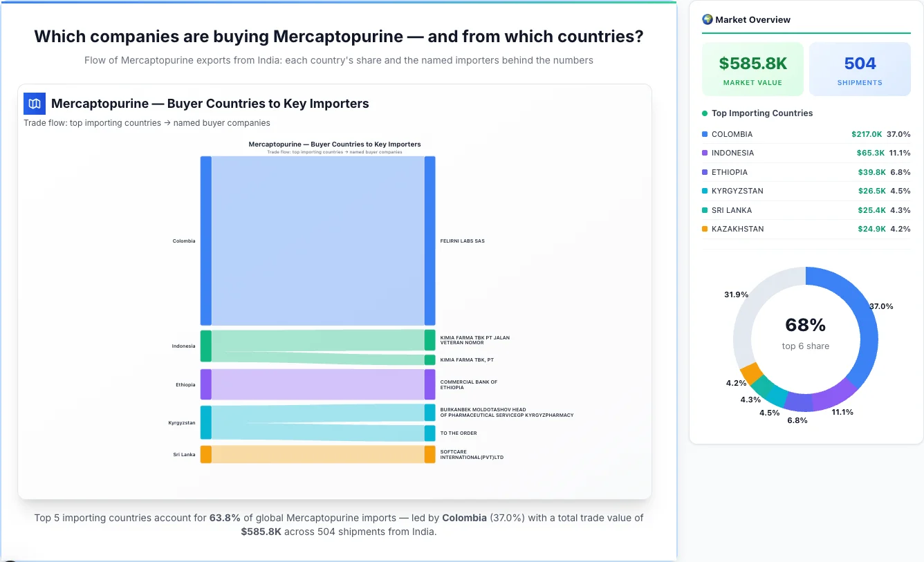Image resolution: width=924 pixels, height=562 pixels.
Task: Click the teal KYRGYZSTAN legend marker
Action: [704, 191]
